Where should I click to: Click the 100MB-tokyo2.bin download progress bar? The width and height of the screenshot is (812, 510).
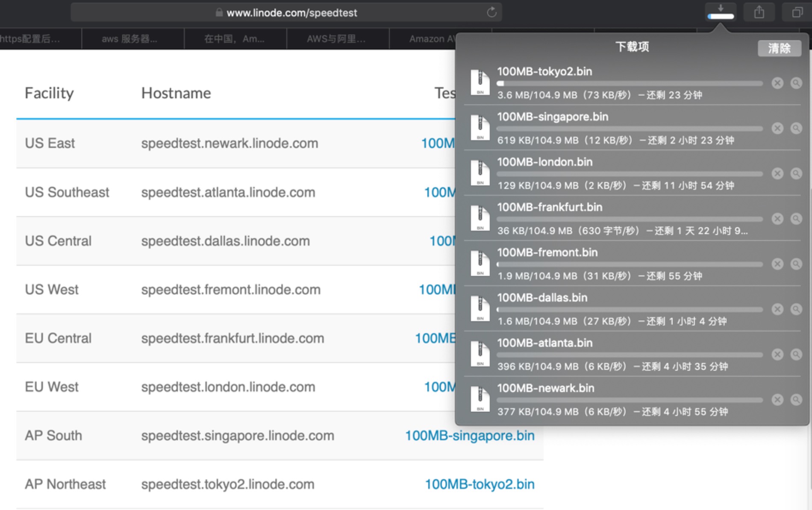pos(630,84)
